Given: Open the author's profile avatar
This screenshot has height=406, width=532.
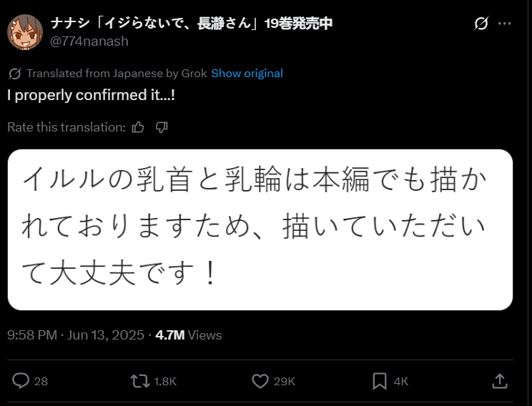Looking at the screenshot, I should coord(25,32).
